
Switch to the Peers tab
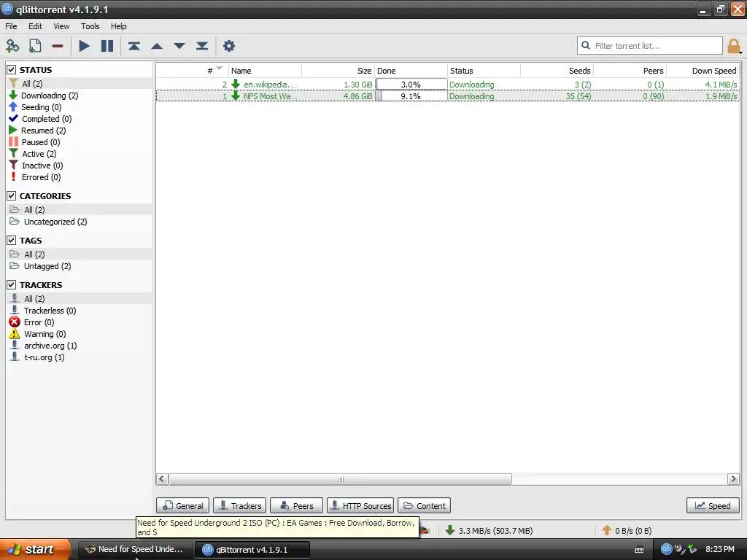[x=296, y=506]
